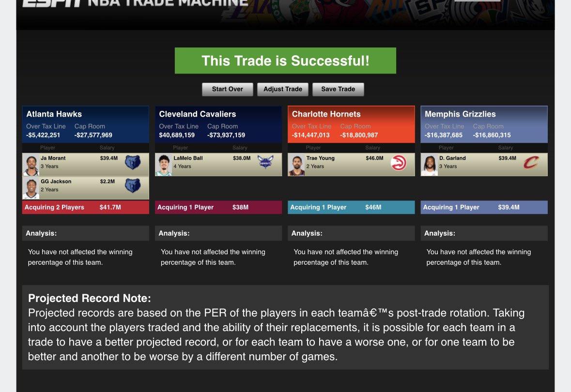Click the Projected Record Note heading
571x392 pixels.
tap(90, 299)
